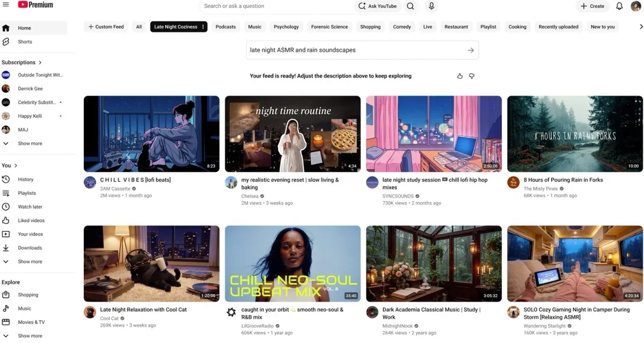Image resolution: width=644 pixels, height=343 pixels.
Task: Show more under You section
Action: coord(34,261)
